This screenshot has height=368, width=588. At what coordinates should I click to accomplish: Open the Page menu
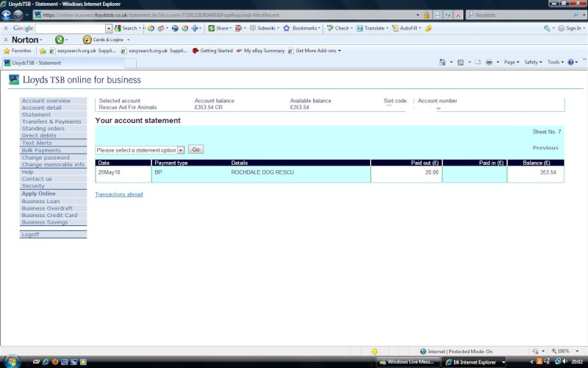point(511,63)
